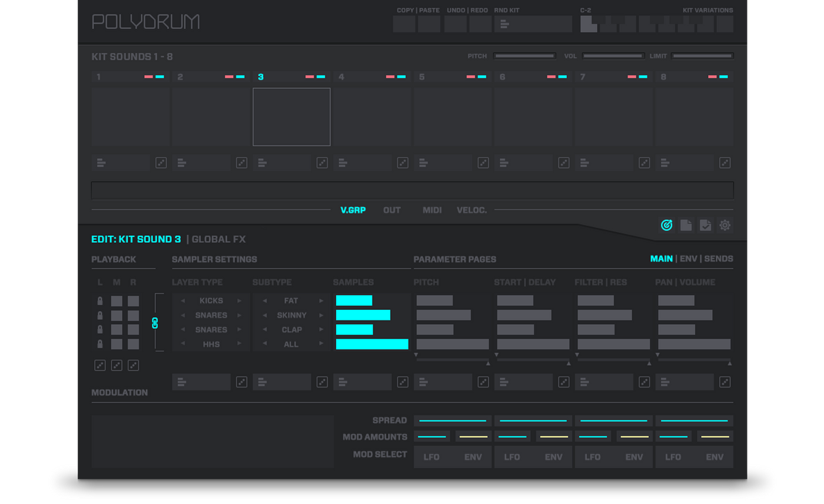The height and width of the screenshot is (504, 824).
Task: Click the page-with-checkmark icon
Action: (x=705, y=225)
